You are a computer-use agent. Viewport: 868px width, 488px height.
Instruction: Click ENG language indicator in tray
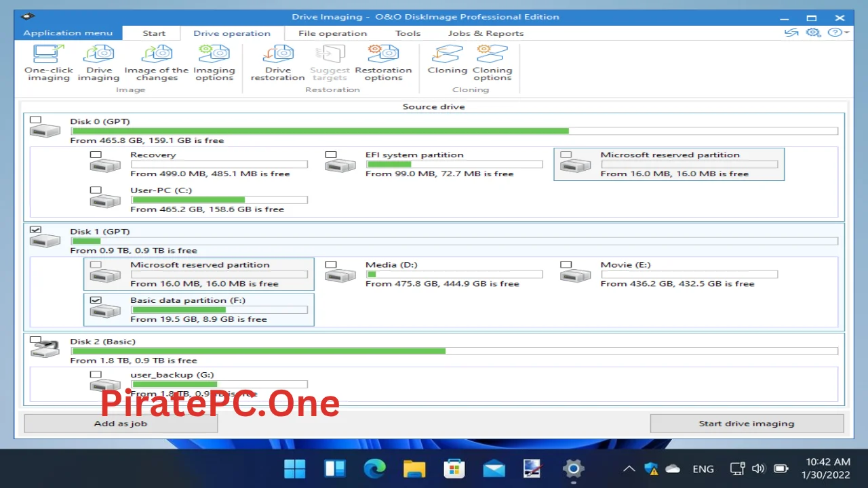703,469
